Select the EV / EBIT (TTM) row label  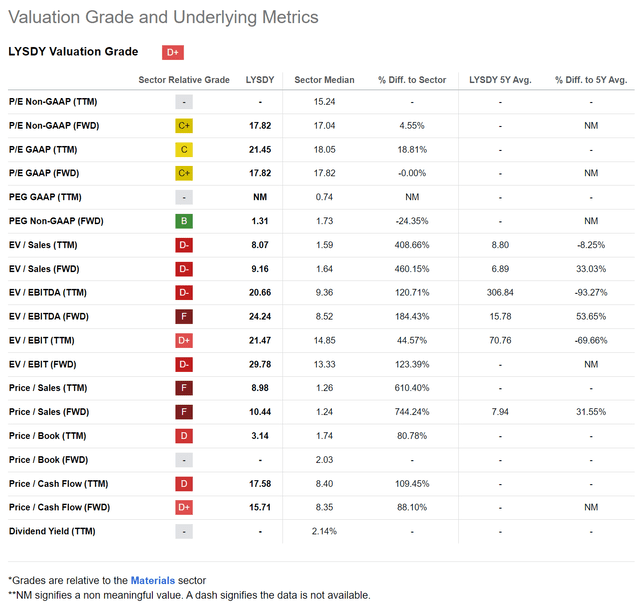(x=42, y=340)
